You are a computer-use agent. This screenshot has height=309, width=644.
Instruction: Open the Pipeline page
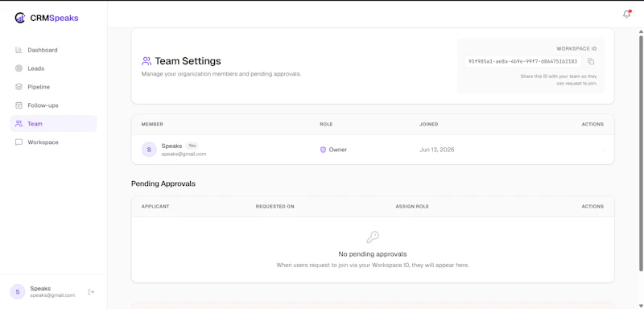pos(53,87)
